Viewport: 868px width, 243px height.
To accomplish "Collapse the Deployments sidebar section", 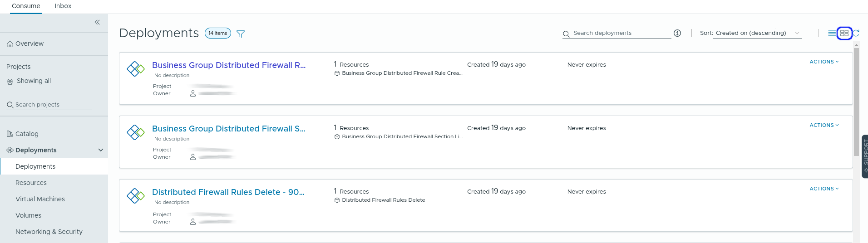I will coord(101,150).
